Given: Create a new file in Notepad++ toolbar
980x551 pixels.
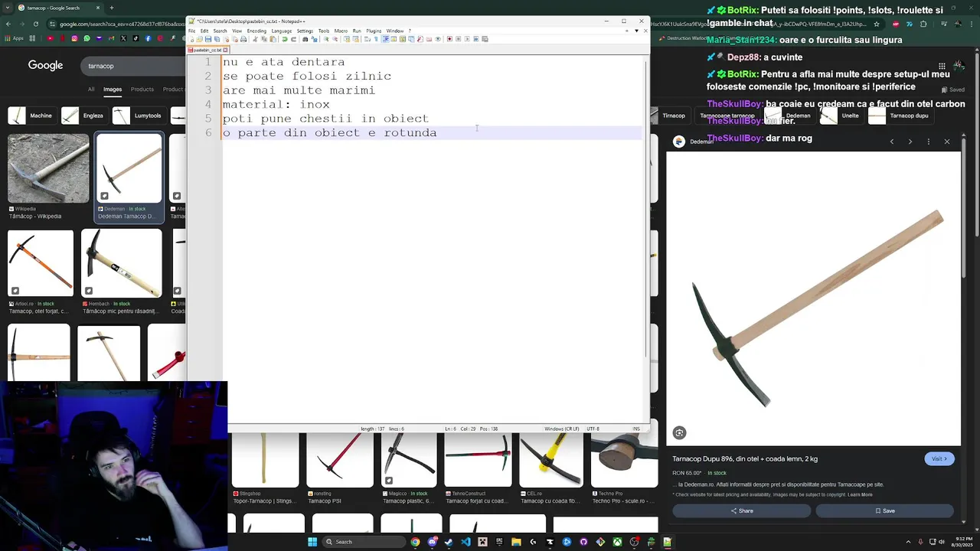Looking at the screenshot, I should [191, 38].
